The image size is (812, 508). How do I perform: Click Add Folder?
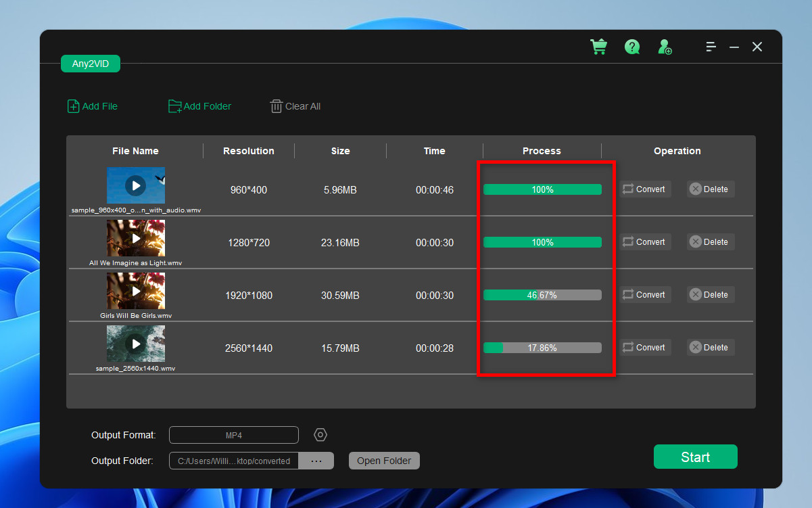tap(199, 106)
